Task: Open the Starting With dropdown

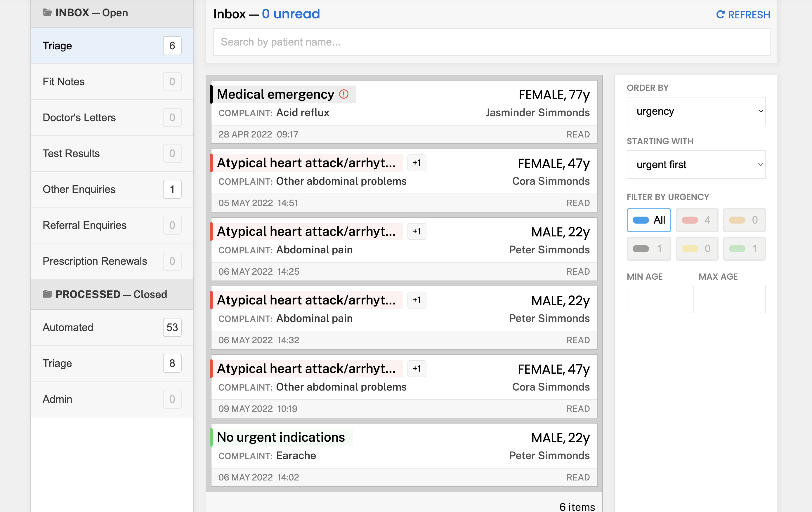Action: (x=696, y=164)
